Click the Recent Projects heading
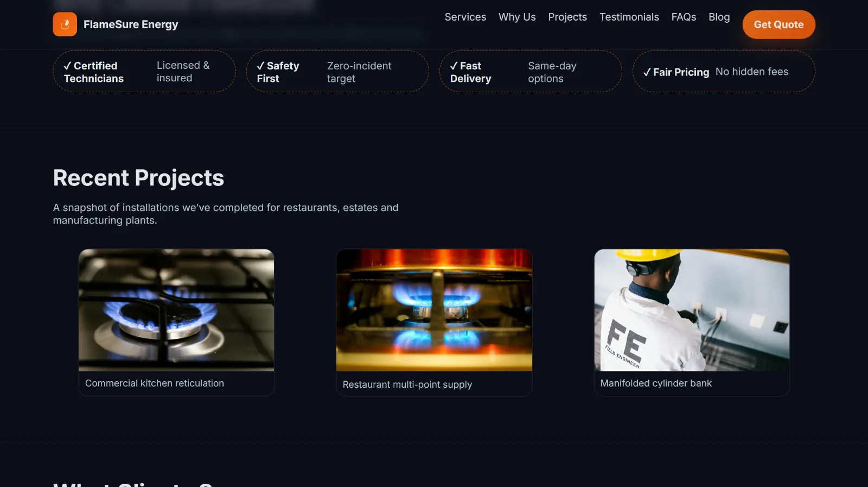Screen dimensions: 868x487 138,178
